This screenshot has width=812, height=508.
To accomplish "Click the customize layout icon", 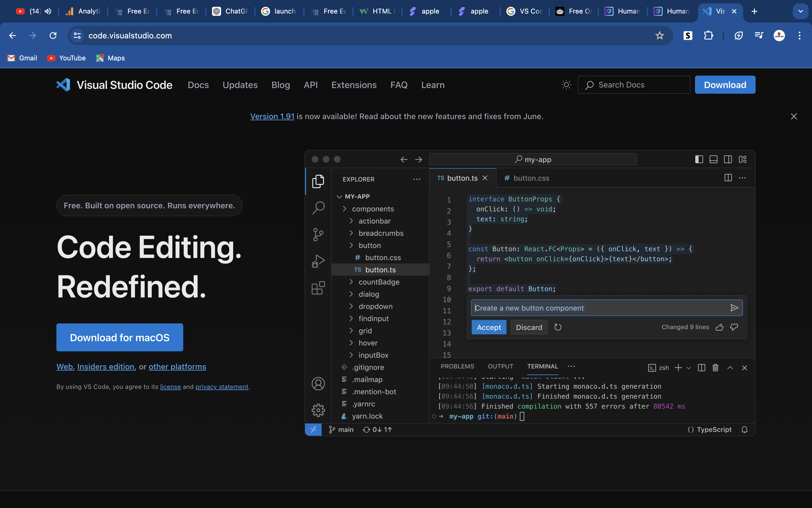I will point(743,159).
